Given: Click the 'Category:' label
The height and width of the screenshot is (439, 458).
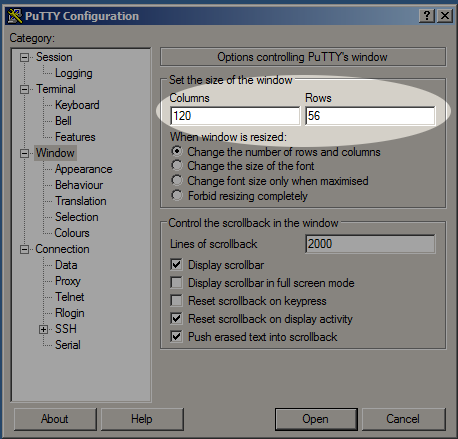Looking at the screenshot, I should (32, 38).
